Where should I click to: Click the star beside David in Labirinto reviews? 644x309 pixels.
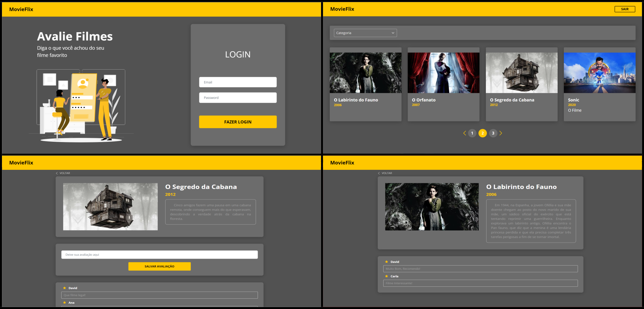coord(386,262)
